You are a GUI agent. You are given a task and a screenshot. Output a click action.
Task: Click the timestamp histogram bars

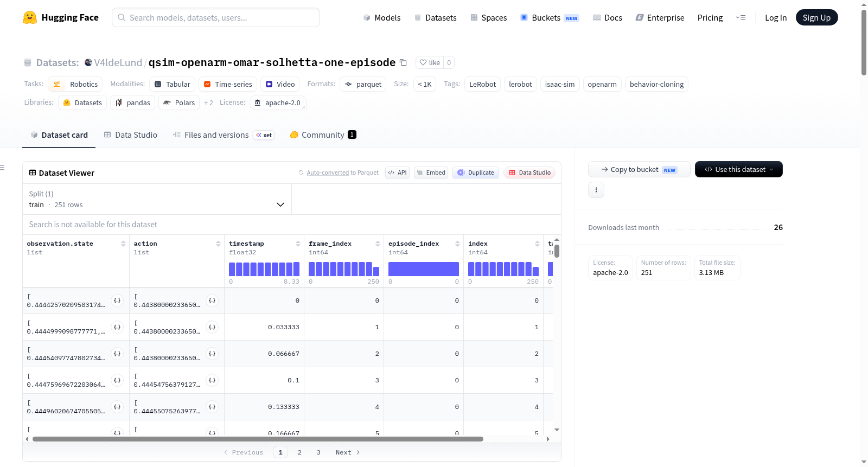click(x=264, y=269)
